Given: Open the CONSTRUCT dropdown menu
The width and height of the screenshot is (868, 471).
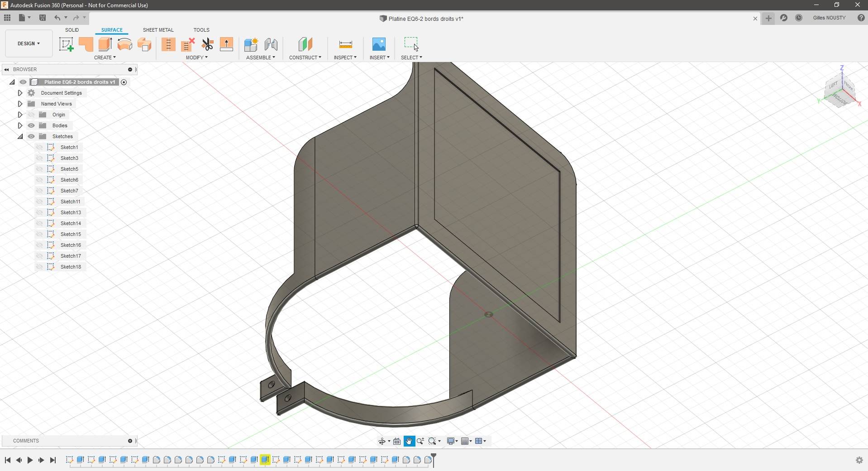Looking at the screenshot, I should (x=305, y=58).
